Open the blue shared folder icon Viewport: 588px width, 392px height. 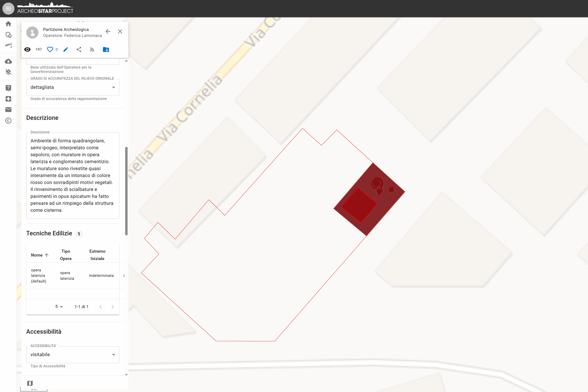[106, 50]
